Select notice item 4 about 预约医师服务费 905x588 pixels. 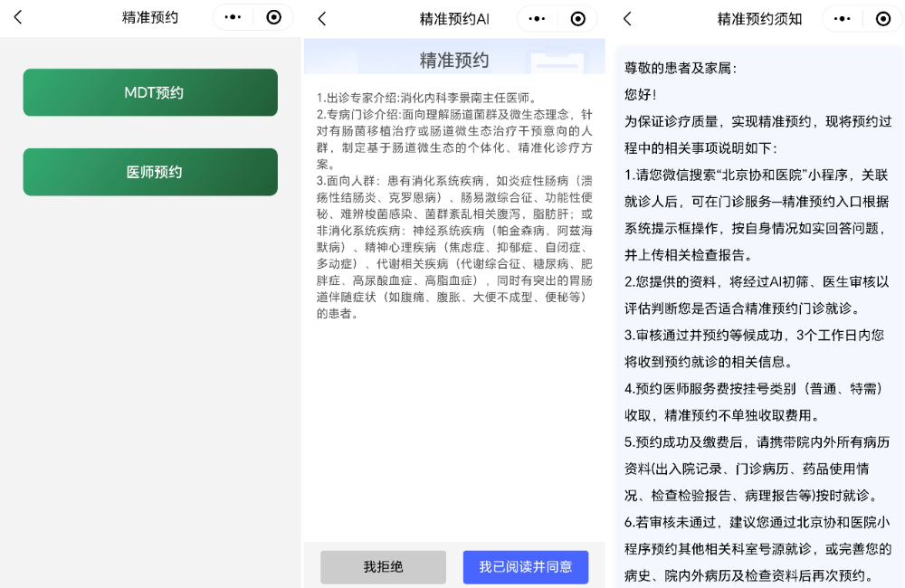click(x=754, y=402)
